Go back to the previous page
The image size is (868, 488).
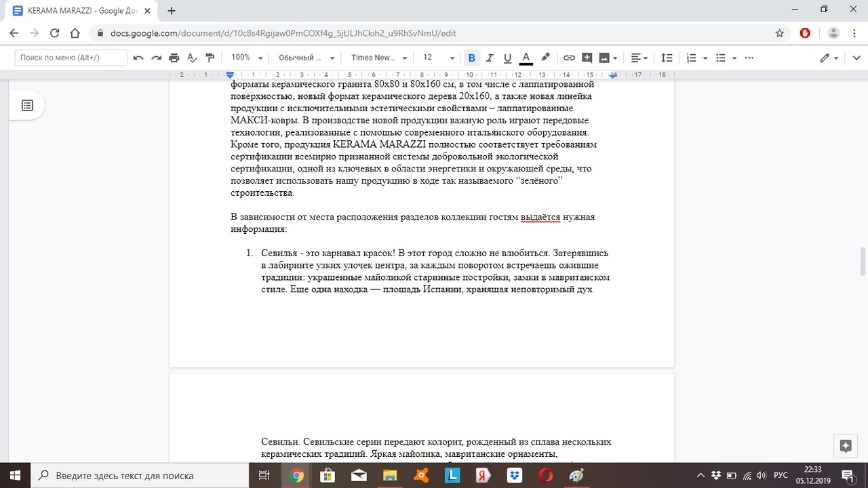[x=14, y=33]
